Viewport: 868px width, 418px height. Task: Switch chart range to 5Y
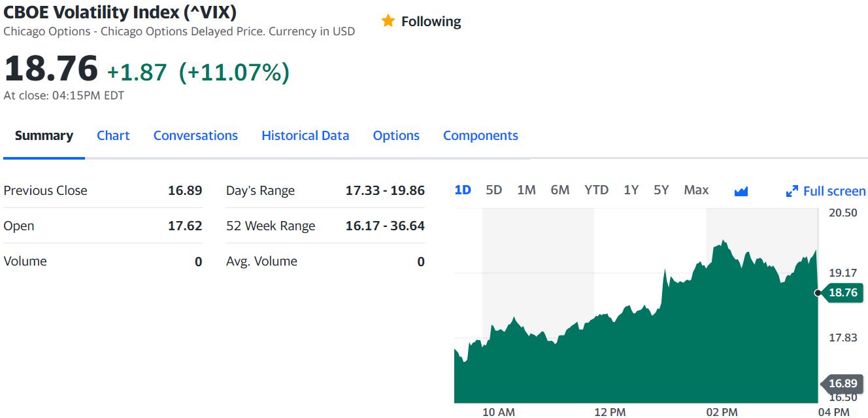pos(661,190)
